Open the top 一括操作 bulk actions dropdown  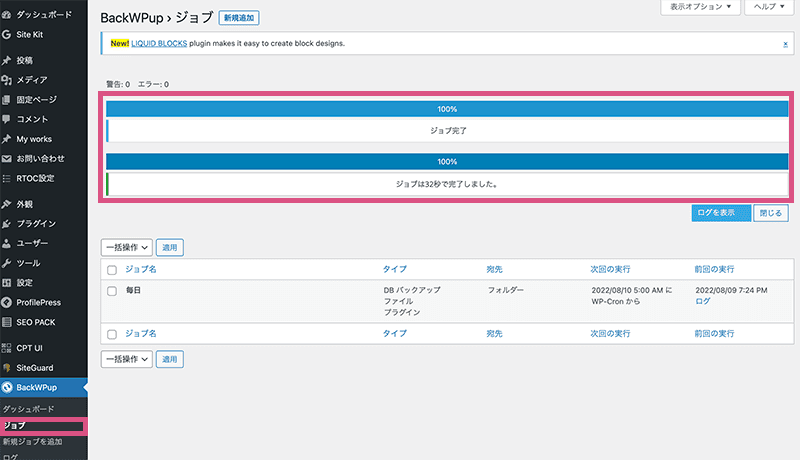point(127,247)
